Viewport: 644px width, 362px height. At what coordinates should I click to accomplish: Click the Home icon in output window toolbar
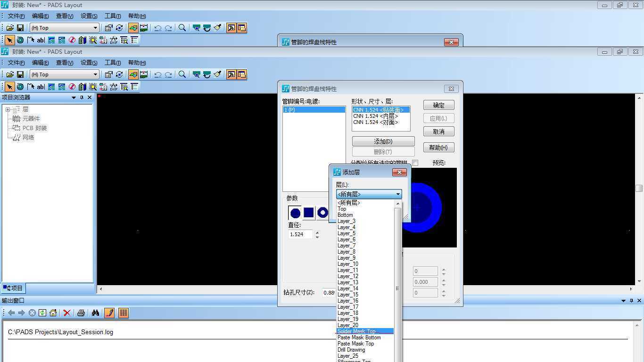[53, 313]
